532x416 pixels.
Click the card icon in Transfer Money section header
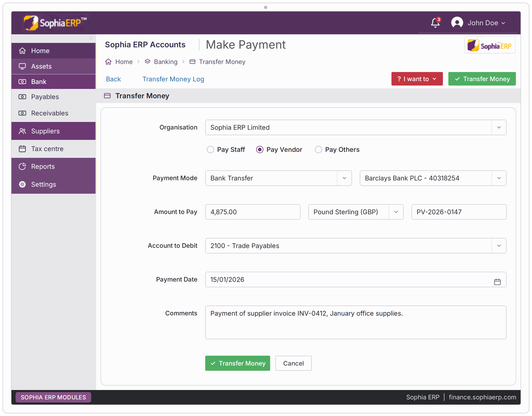[x=107, y=96]
